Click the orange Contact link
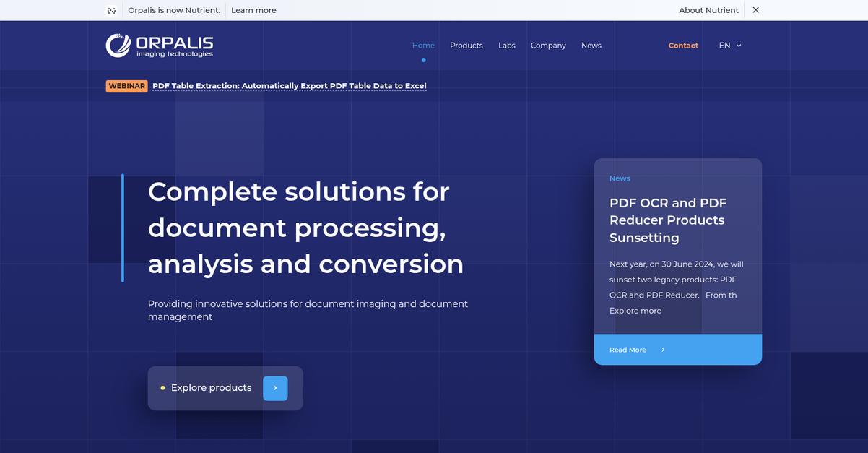868x453 pixels. pos(682,46)
